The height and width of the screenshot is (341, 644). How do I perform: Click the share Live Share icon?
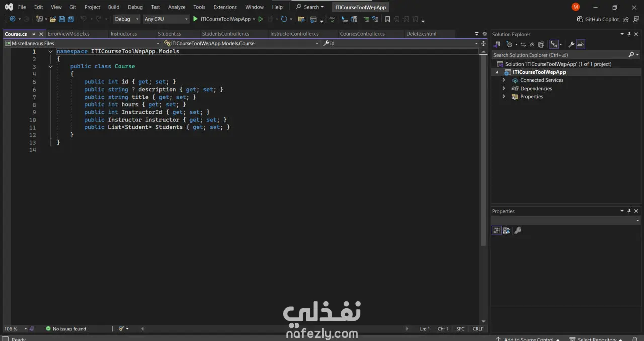click(626, 19)
